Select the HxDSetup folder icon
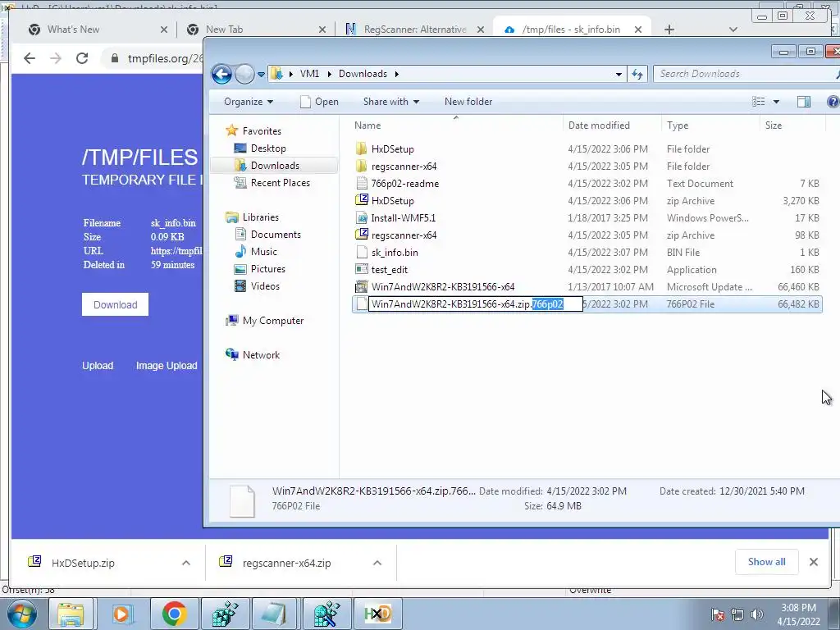Image resolution: width=840 pixels, height=630 pixels. [362, 149]
